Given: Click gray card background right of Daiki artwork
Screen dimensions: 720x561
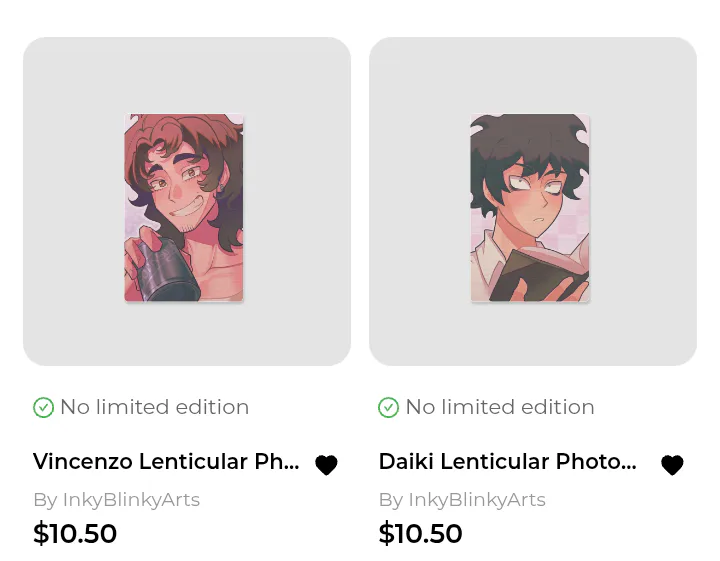Looking at the screenshot, I should tap(645, 200).
